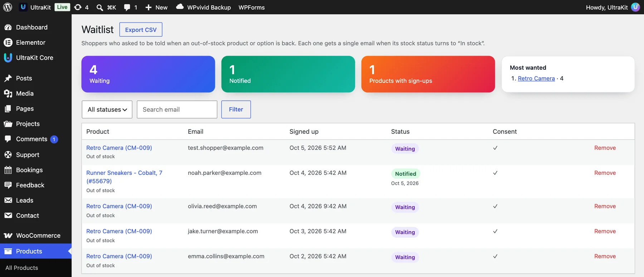Screen dimensions: 644x277
Task: Click the Support lifebuoy icon
Action: (8, 155)
